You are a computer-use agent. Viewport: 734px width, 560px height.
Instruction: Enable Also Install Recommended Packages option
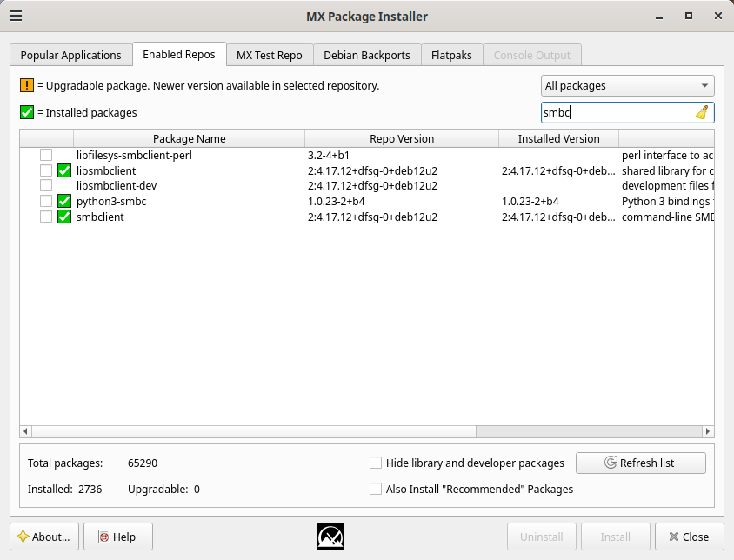tap(376, 489)
